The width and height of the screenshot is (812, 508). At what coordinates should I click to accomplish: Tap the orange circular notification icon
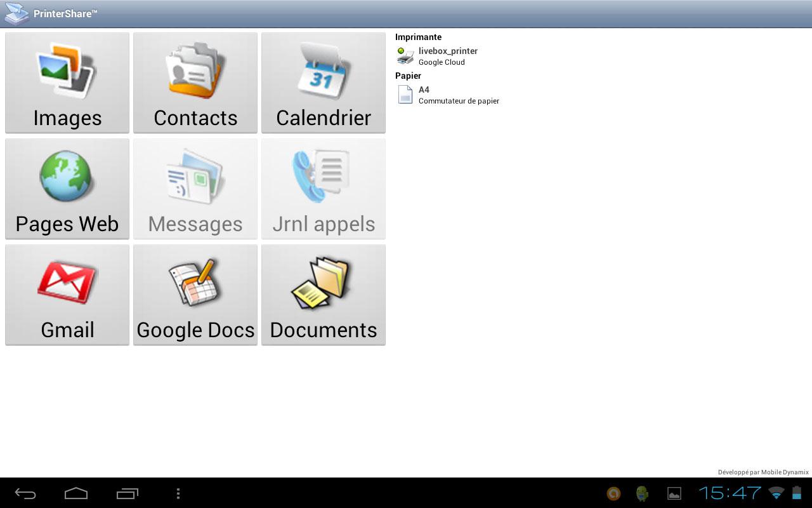click(613, 493)
